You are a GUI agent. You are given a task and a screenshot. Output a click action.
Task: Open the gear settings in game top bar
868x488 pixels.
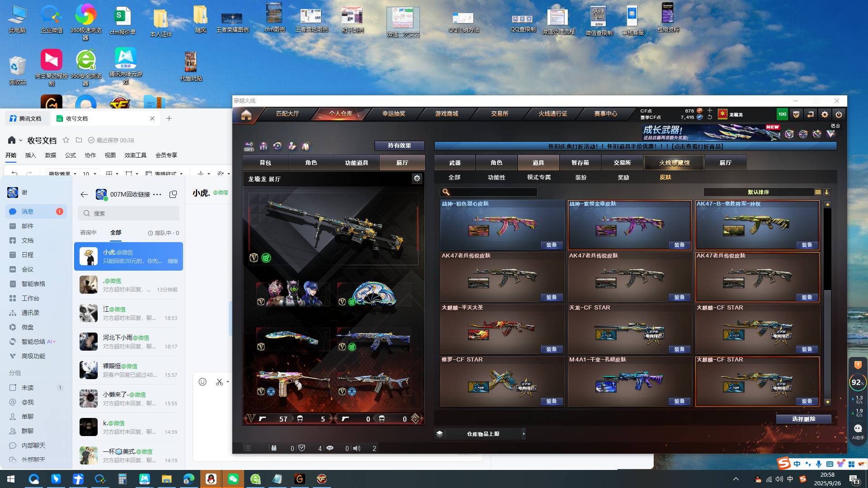pos(825,115)
